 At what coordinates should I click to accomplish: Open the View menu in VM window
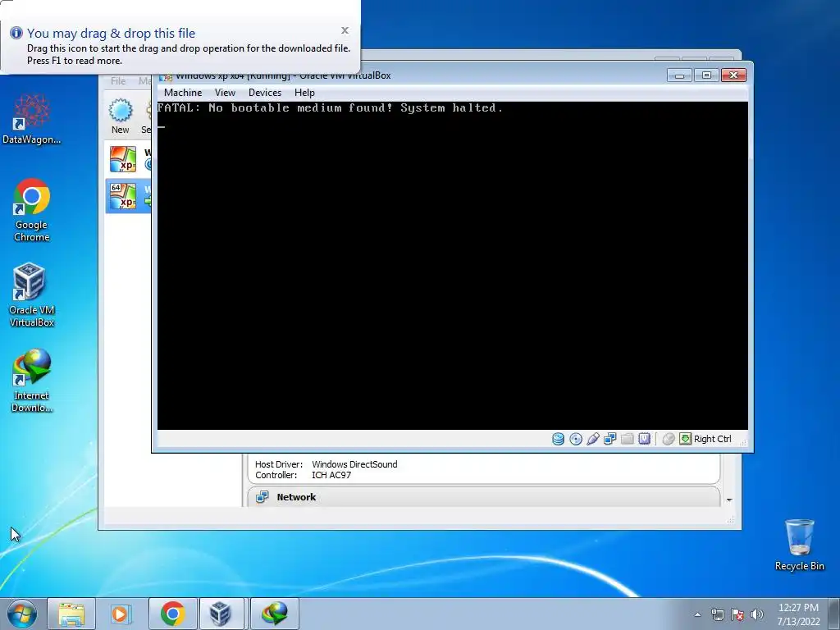click(225, 93)
